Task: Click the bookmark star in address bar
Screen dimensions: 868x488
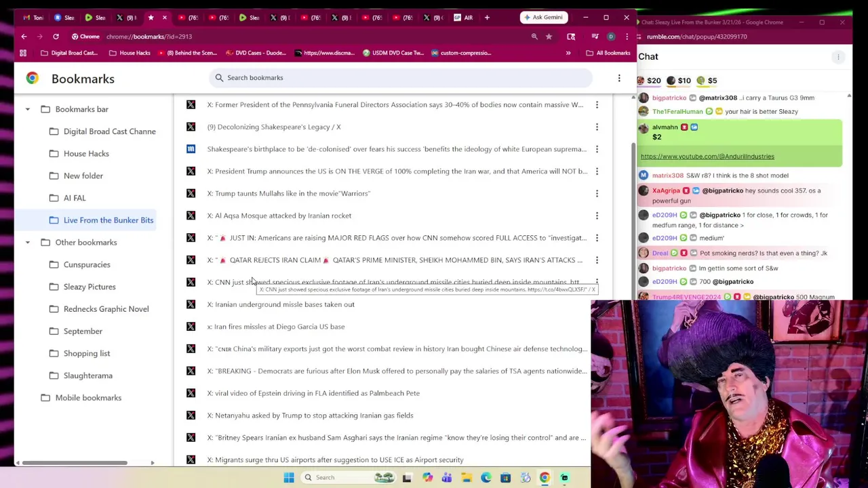Action: pos(549,37)
